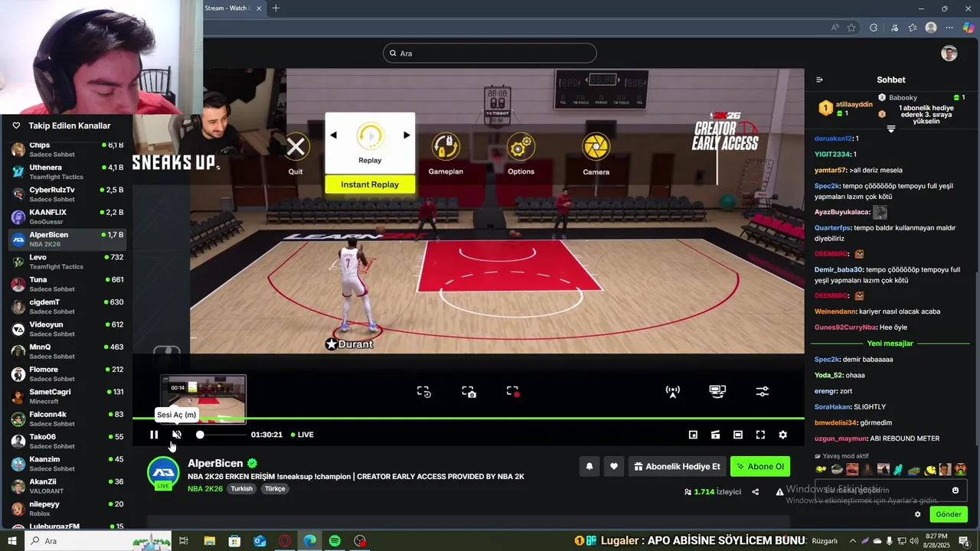This screenshot has height=551, width=980.
Task: Click the Yeni mesajlar divider to jump down
Action: pos(890,344)
